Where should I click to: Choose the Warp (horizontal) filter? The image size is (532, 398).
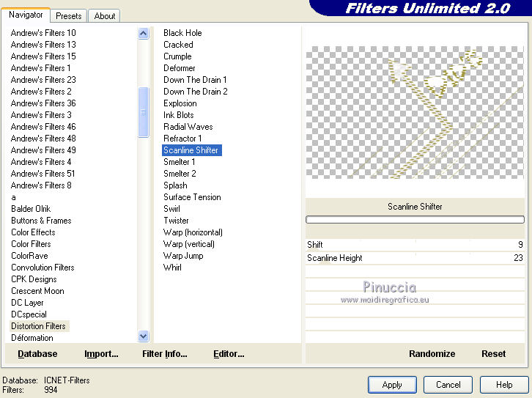[x=193, y=232]
